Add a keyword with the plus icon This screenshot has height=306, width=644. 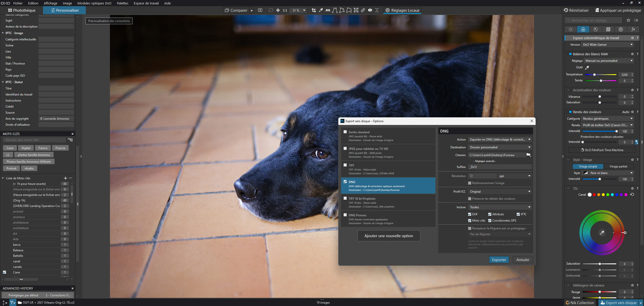tap(65, 178)
